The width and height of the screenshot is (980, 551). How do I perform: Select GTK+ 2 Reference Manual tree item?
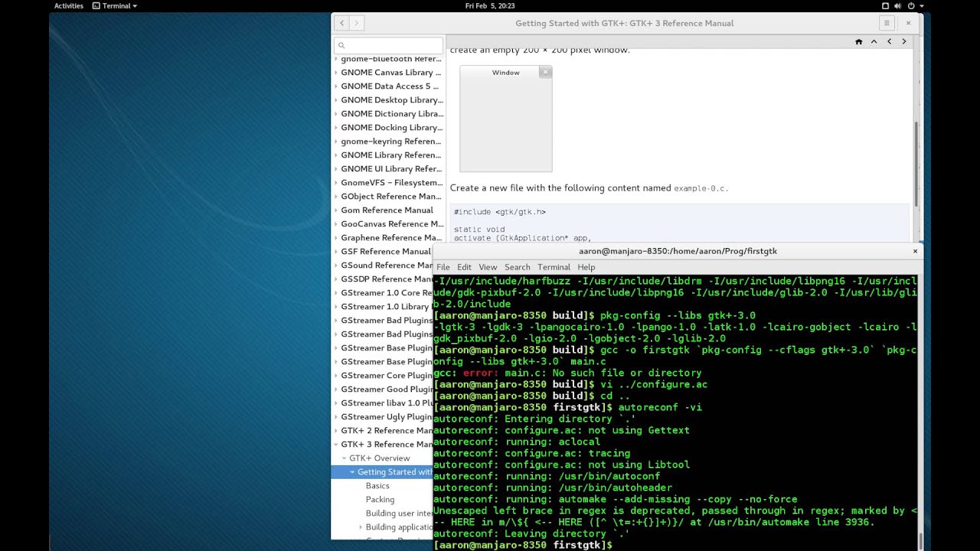(x=387, y=431)
